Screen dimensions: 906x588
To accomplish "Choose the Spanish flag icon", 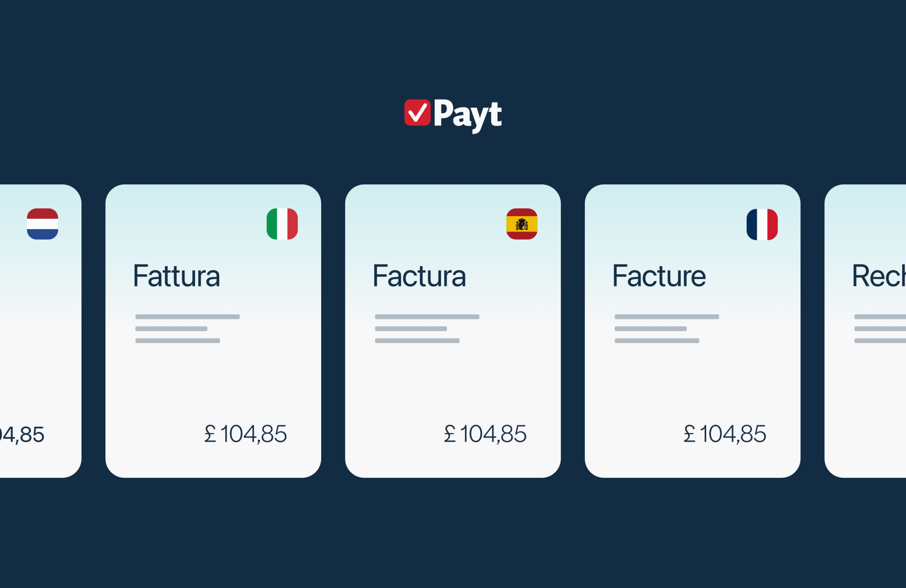I will [x=522, y=224].
